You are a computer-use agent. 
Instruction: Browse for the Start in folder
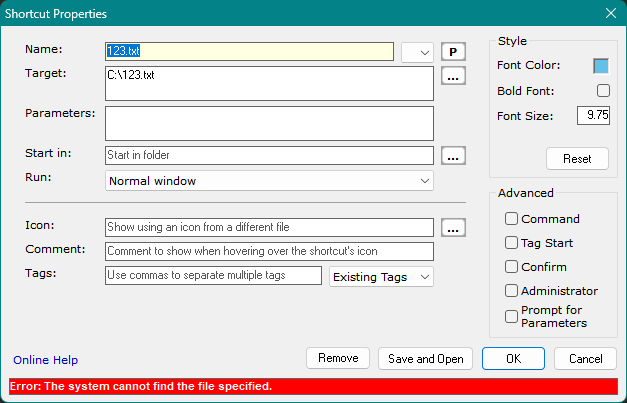[454, 156]
